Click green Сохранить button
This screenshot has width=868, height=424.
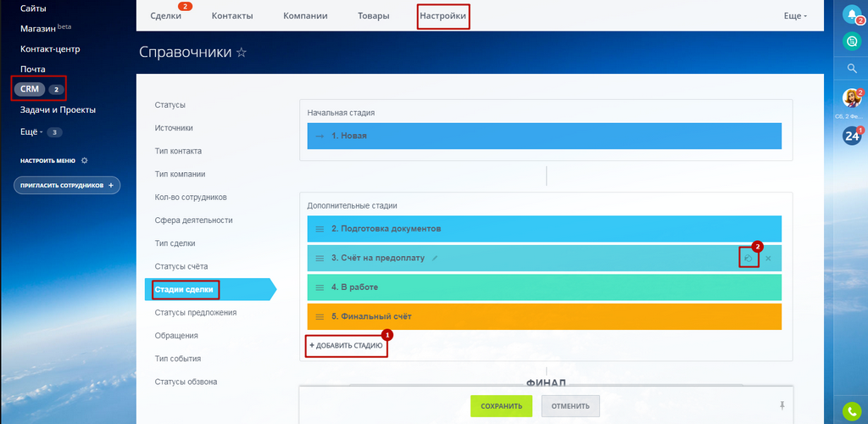tap(501, 405)
